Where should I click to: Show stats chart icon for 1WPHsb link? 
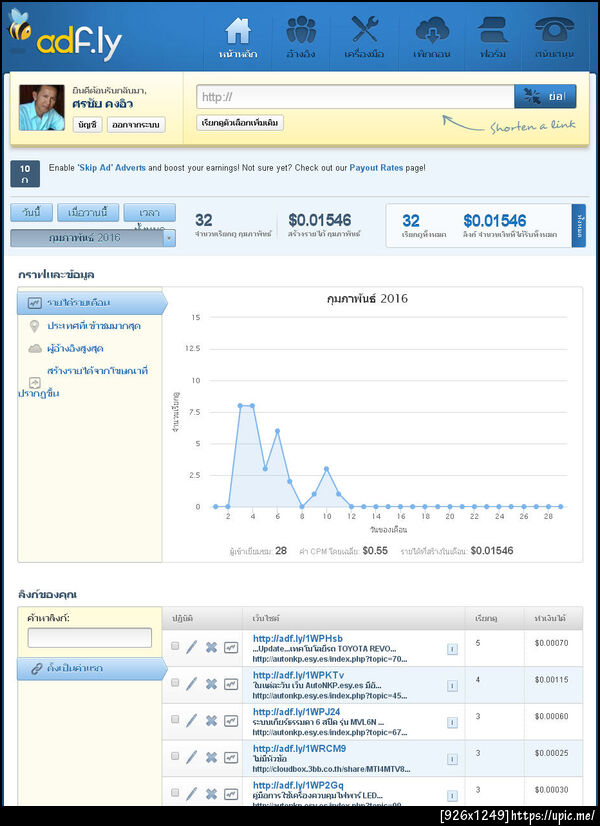point(231,647)
